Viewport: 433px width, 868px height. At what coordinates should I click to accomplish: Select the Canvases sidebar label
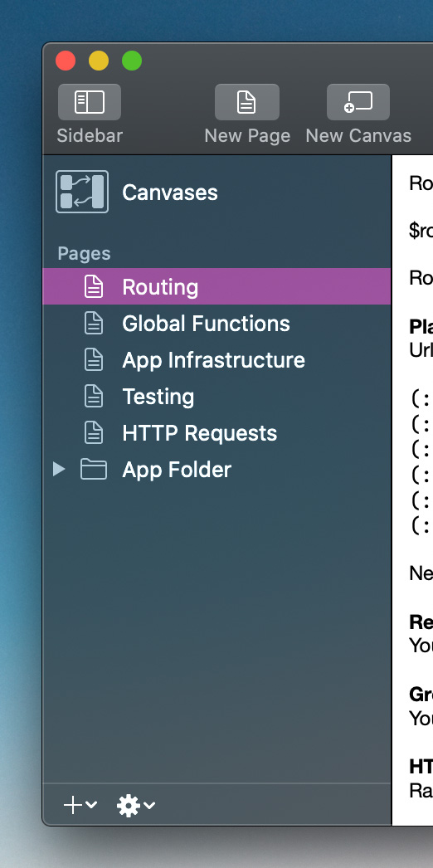(x=170, y=193)
